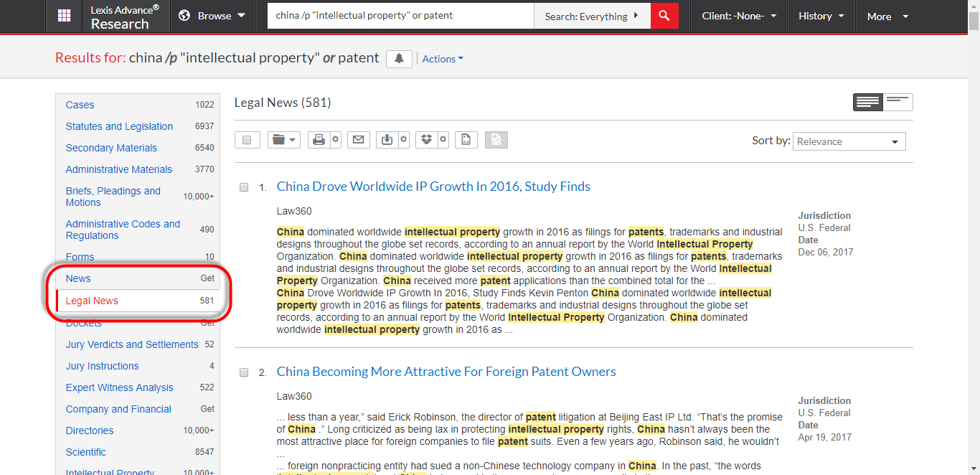Click the Law360 source of result 1
The height and width of the screenshot is (475, 980).
tap(294, 211)
